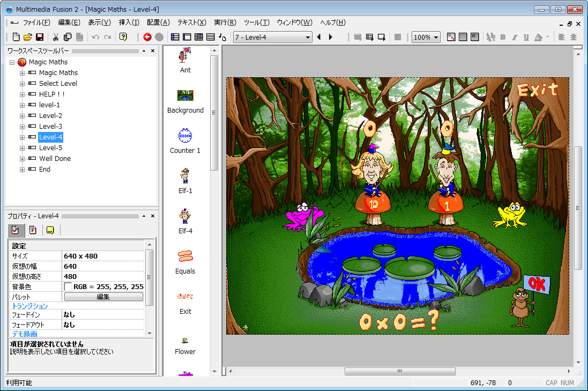Image resolution: width=588 pixels, height=391 pixels.
Task: Go to next frame arrow
Action: (x=331, y=37)
